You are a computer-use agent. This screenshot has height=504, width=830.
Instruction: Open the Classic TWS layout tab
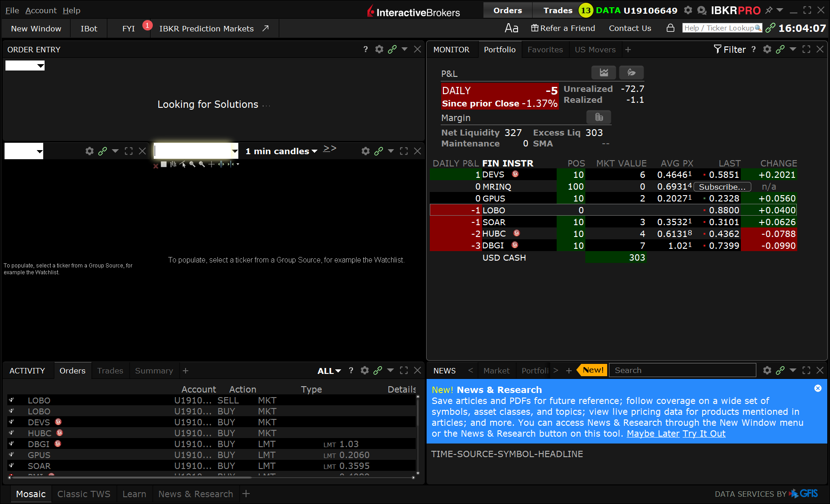coord(84,494)
